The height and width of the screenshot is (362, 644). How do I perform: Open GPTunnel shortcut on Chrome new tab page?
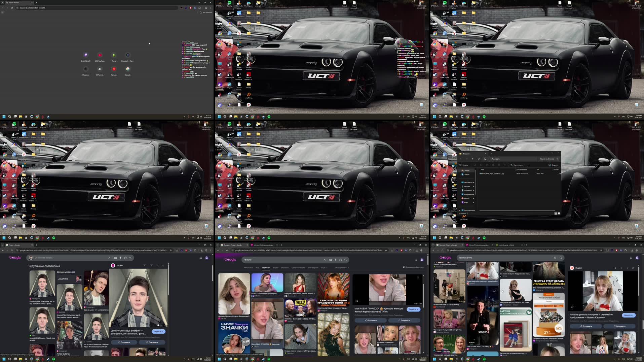pos(100,70)
